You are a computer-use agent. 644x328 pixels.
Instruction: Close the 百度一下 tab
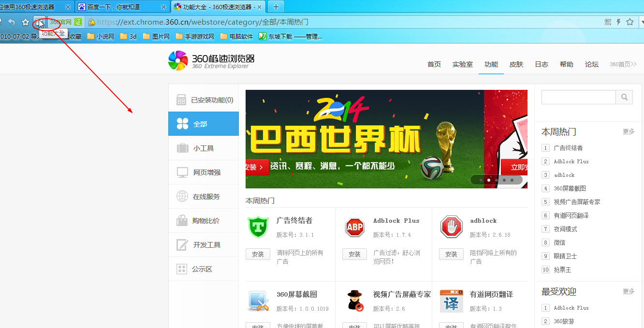(163, 7)
